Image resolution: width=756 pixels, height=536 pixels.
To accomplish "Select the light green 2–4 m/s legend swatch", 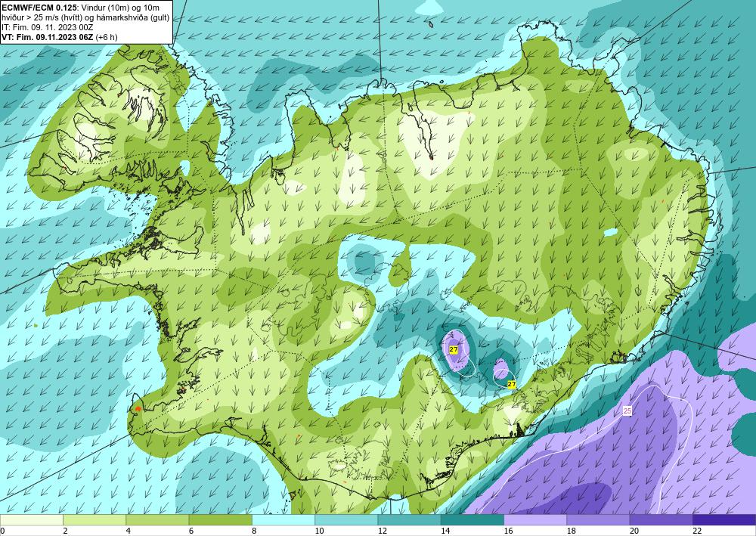I will 94,520.
